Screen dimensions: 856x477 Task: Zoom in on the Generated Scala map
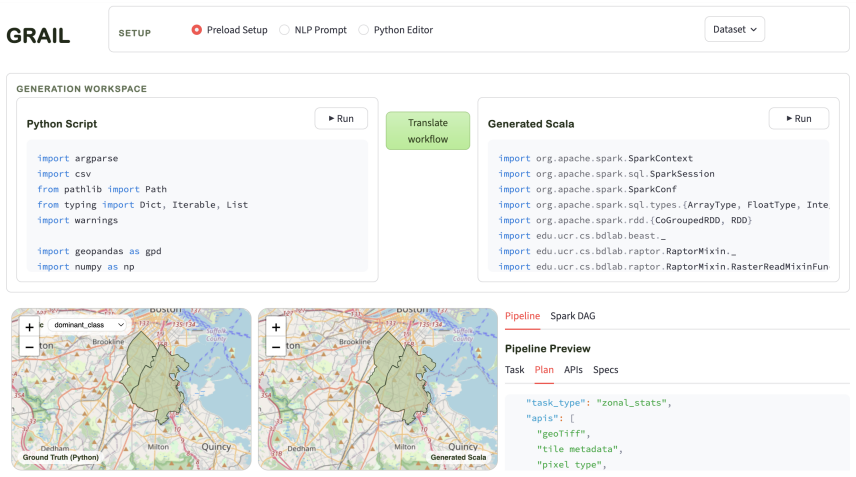coord(276,327)
